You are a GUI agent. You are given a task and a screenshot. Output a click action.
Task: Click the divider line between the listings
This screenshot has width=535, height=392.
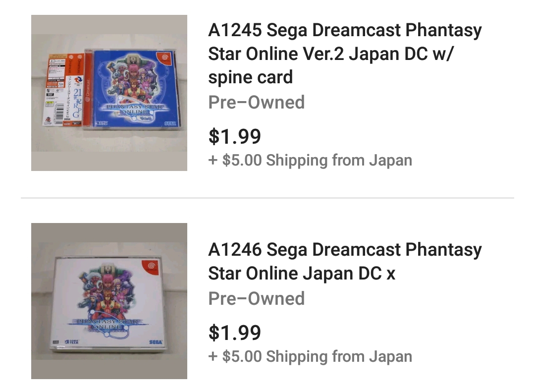pyautogui.click(x=267, y=198)
